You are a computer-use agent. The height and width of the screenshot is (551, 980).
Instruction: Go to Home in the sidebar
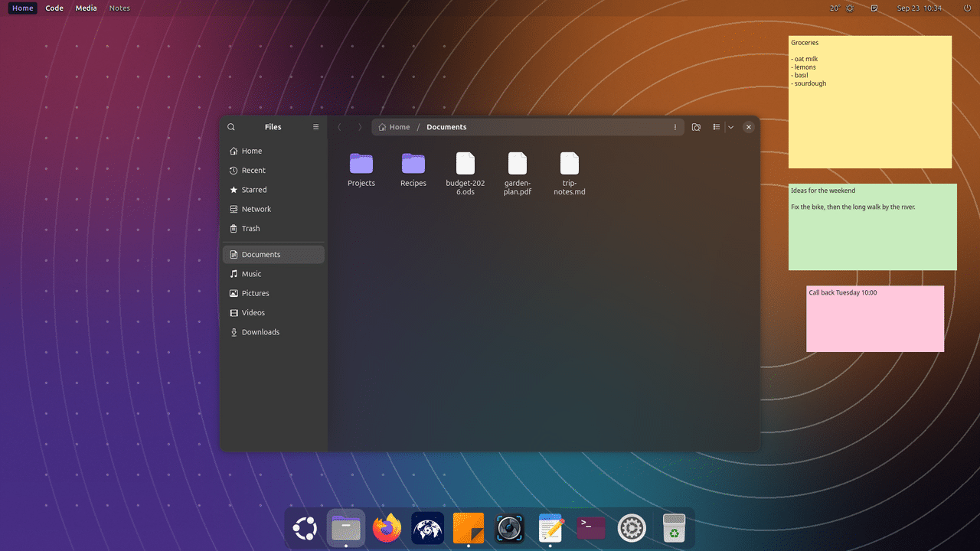tap(273, 151)
